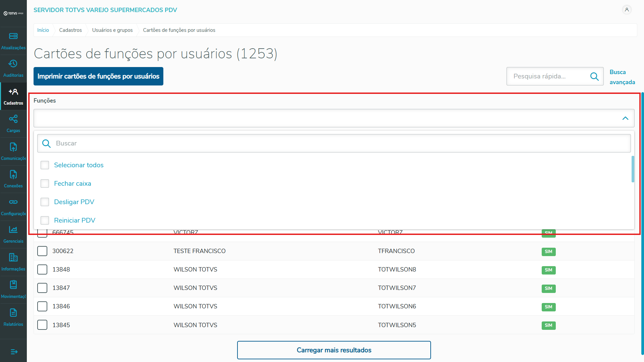This screenshot has width=644, height=362.
Task: Select the Cargas share icon
Action: pyautogui.click(x=13, y=119)
